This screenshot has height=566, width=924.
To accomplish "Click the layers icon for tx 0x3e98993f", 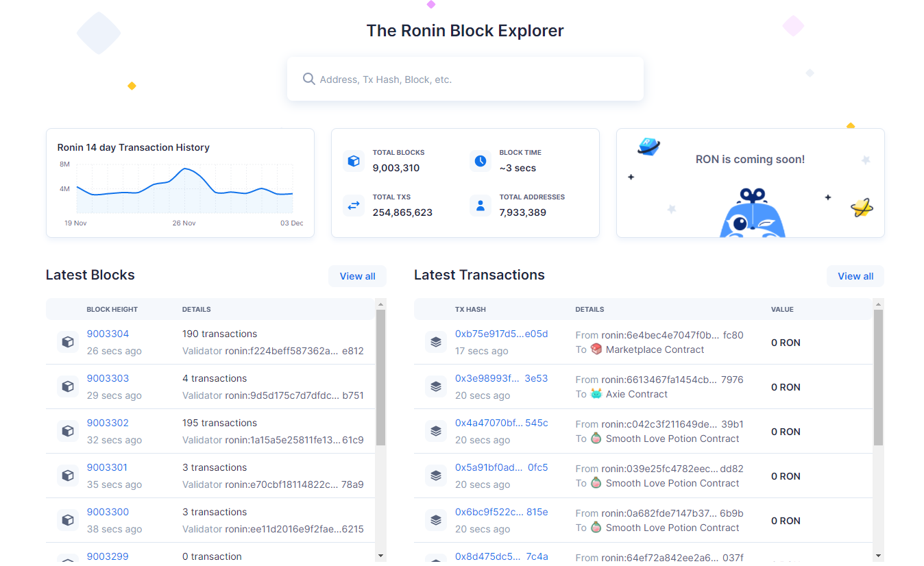I will [436, 386].
